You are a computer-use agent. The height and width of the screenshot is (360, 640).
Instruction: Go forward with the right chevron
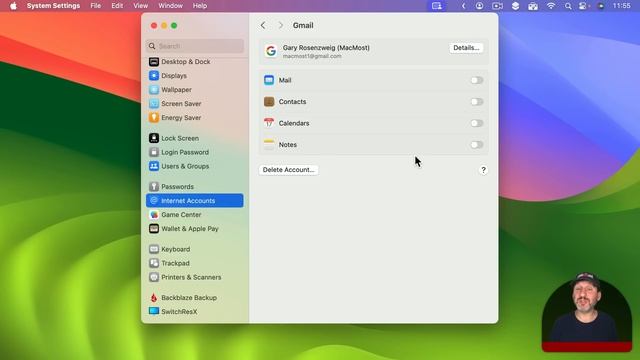280,25
